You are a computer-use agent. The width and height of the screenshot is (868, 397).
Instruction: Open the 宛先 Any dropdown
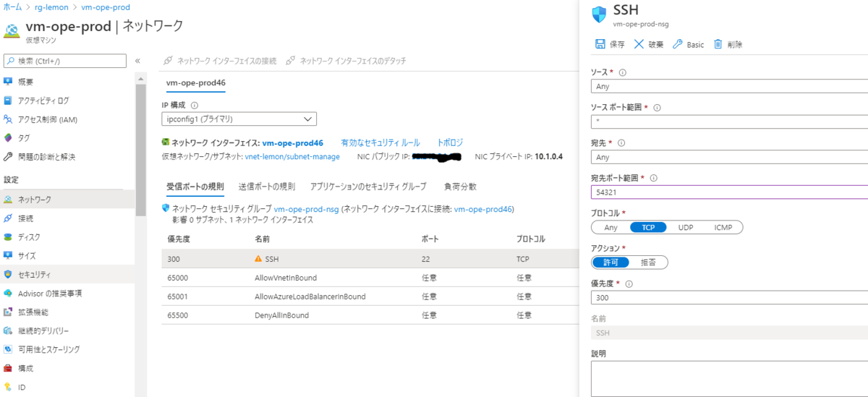(729, 157)
